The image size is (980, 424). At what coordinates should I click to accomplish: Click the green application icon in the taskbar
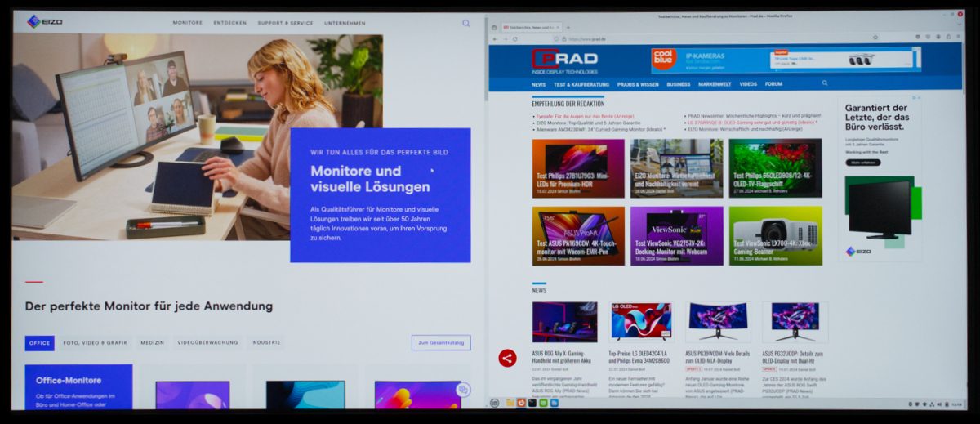tap(543, 403)
